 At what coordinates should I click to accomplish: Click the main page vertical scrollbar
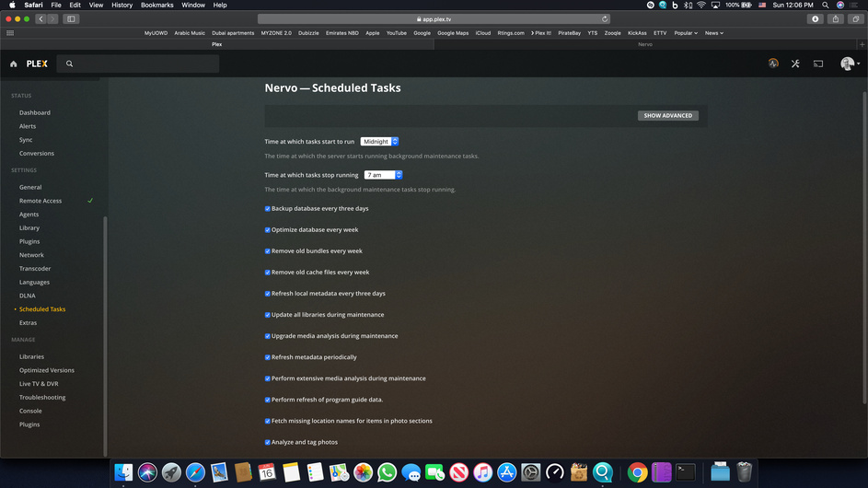[864, 249]
